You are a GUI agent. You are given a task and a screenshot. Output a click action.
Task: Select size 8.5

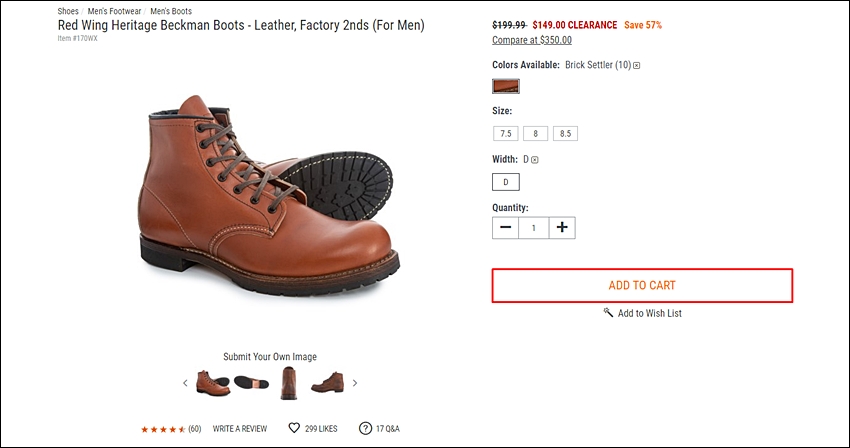click(565, 133)
